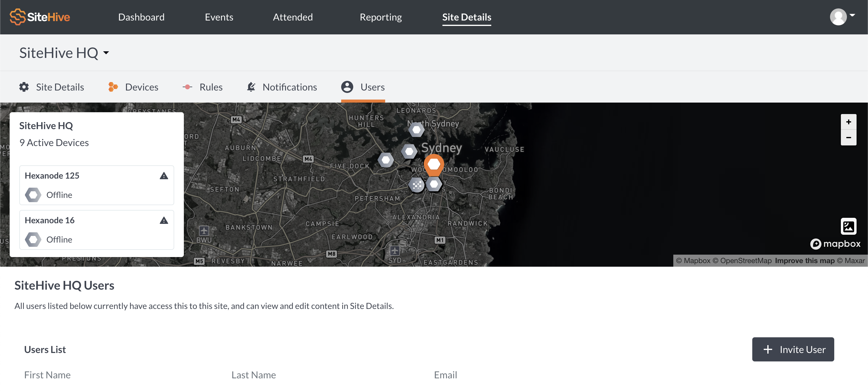Open the OpenStreetMap attribution link
868x391 pixels.
point(742,260)
